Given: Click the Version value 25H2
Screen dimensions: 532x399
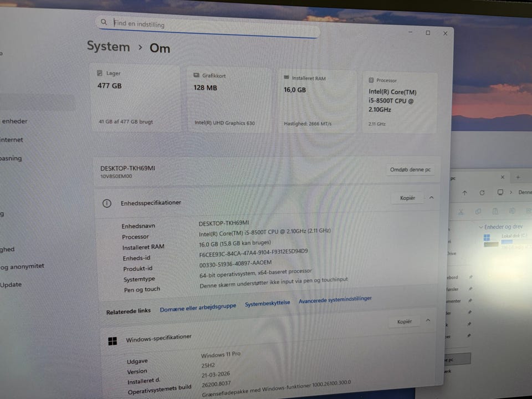Looking at the screenshot, I should point(208,365).
